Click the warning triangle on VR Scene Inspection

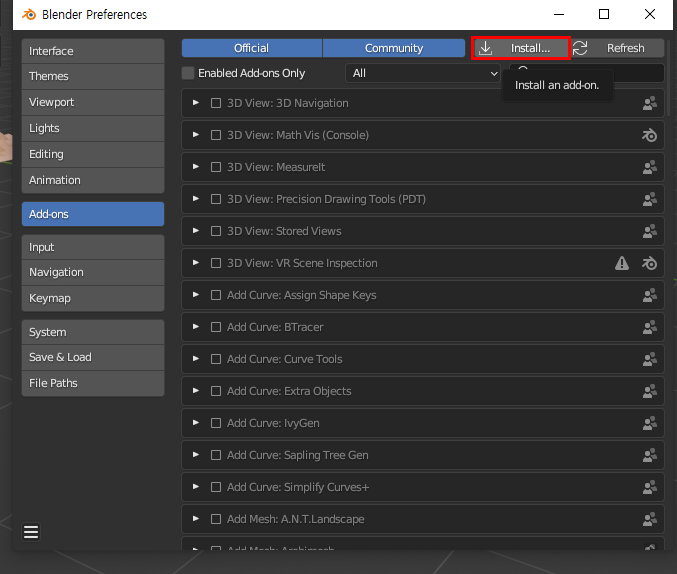pos(622,263)
